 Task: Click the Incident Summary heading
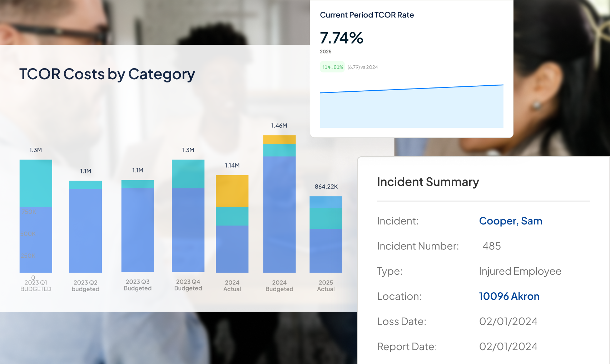[x=428, y=182]
